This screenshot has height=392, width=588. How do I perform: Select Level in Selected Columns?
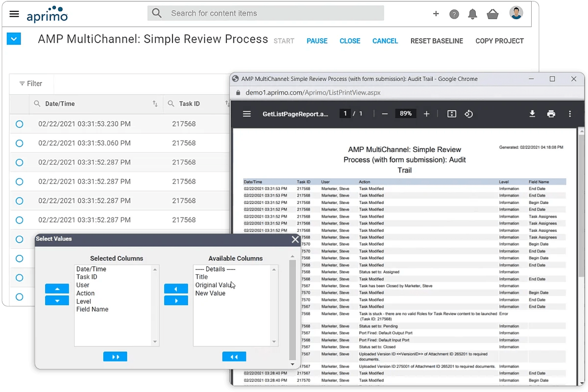pyautogui.click(x=84, y=301)
